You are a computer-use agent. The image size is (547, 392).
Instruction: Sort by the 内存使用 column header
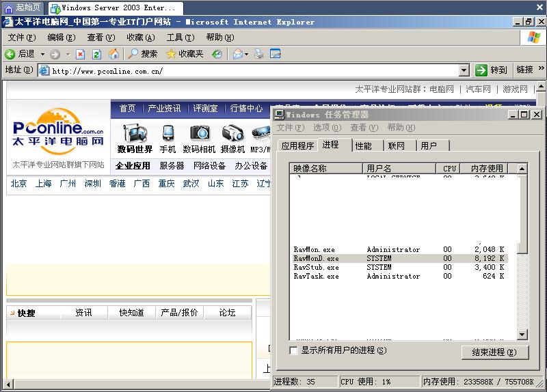(x=484, y=169)
